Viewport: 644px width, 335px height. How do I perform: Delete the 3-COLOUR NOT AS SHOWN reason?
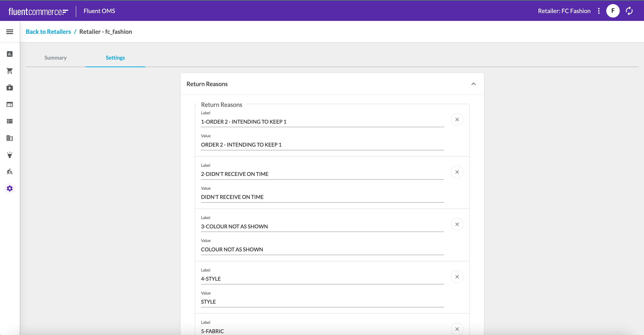[457, 224]
